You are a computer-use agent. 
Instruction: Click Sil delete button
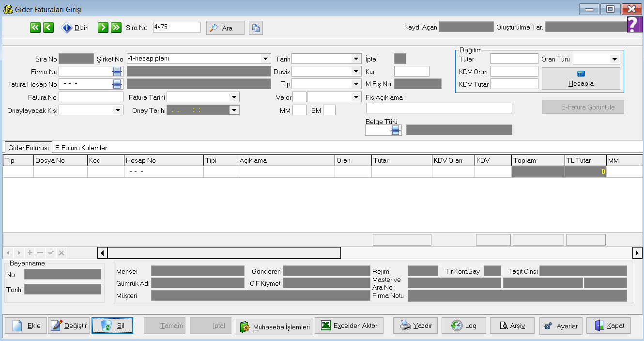pyautogui.click(x=112, y=326)
